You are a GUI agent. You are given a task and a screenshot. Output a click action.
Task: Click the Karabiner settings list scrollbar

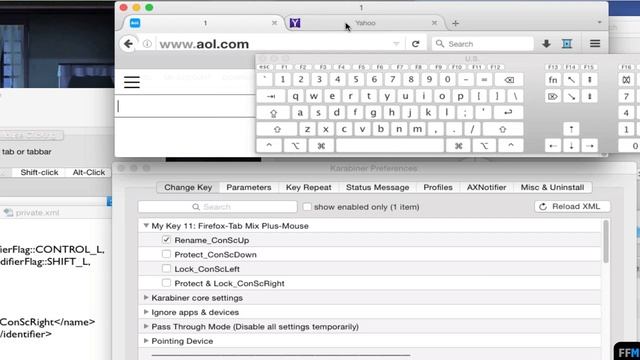[606, 242]
